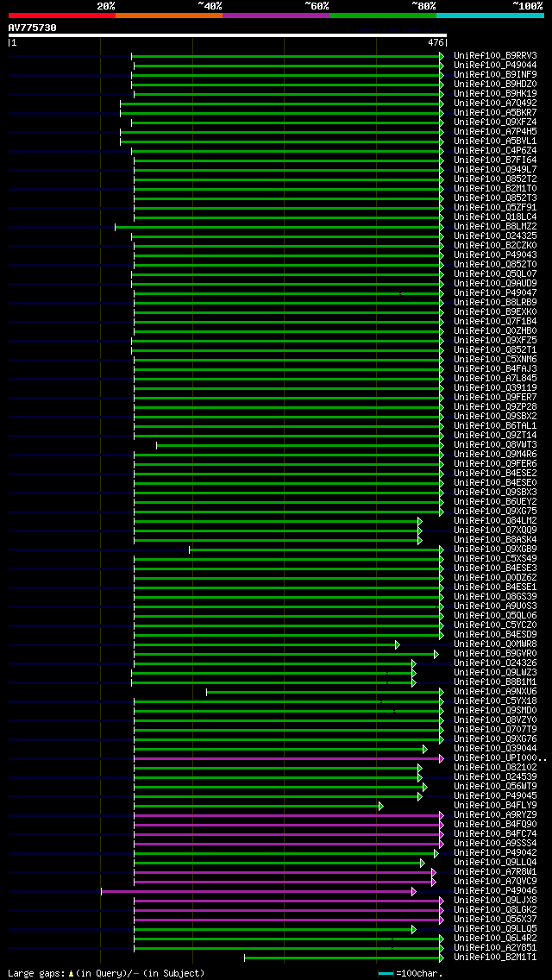Select label UniRef100_Q9AUD9
This screenshot has height=980, width=552.
tap(495, 284)
